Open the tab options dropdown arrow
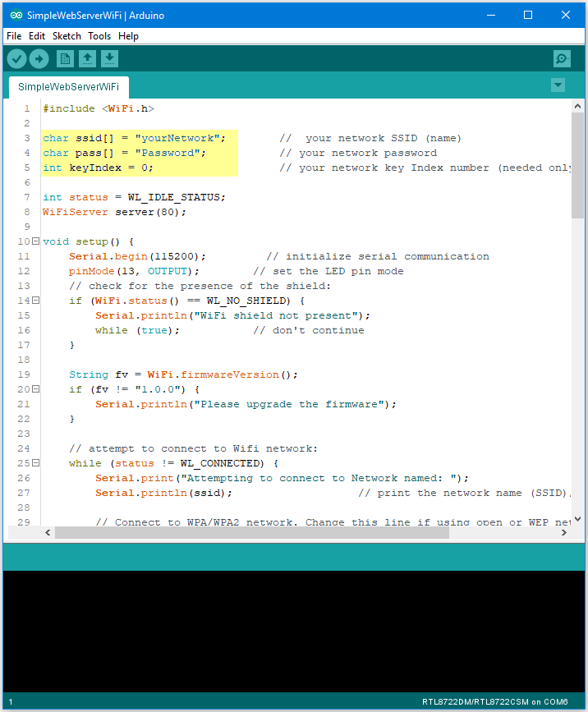588x712 pixels. click(x=558, y=85)
